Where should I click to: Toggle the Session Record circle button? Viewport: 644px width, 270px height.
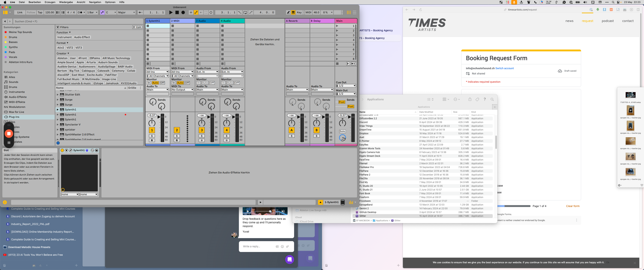pos(211,12)
